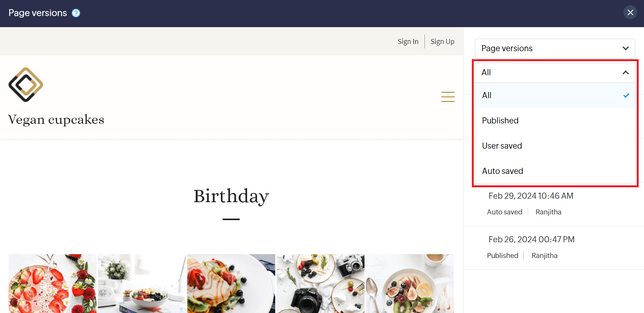Open the cameras and plates photo

coord(320,284)
